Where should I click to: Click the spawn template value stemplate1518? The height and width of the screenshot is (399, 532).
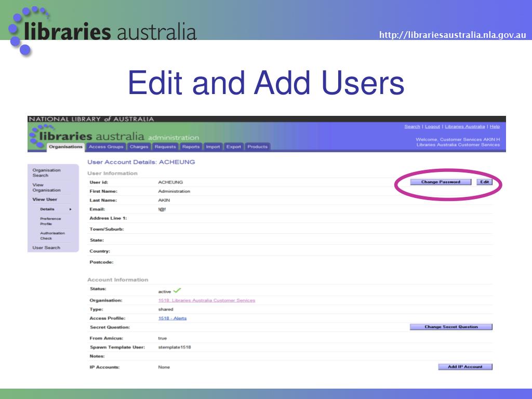pyautogui.click(x=175, y=348)
